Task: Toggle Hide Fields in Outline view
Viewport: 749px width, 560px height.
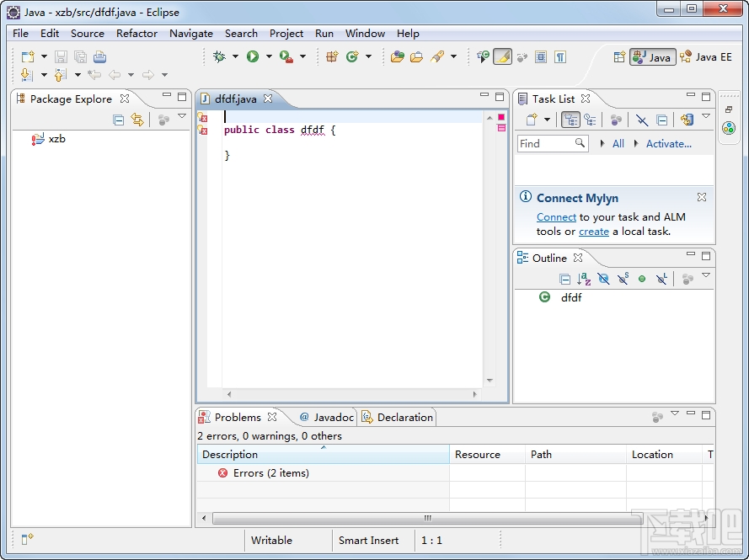Action: pyautogui.click(x=603, y=279)
